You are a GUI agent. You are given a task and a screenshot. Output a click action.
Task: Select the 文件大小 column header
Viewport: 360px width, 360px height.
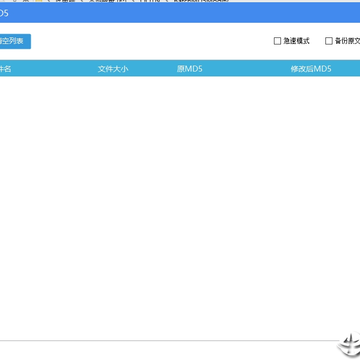pyautogui.click(x=113, y=69)
